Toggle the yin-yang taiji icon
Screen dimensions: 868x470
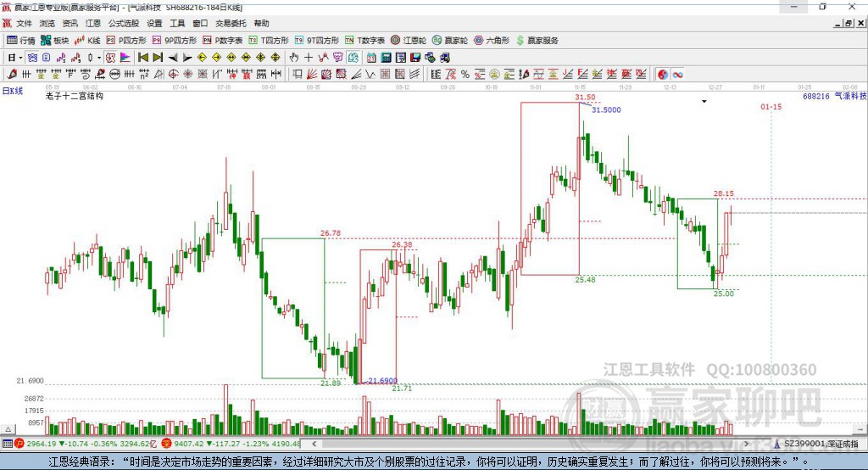(663, 75)
